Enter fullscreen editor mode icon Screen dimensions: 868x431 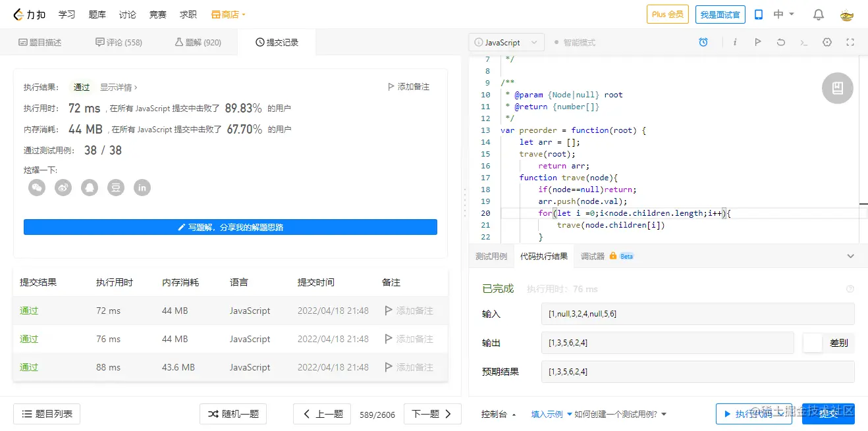pos(850,42)
